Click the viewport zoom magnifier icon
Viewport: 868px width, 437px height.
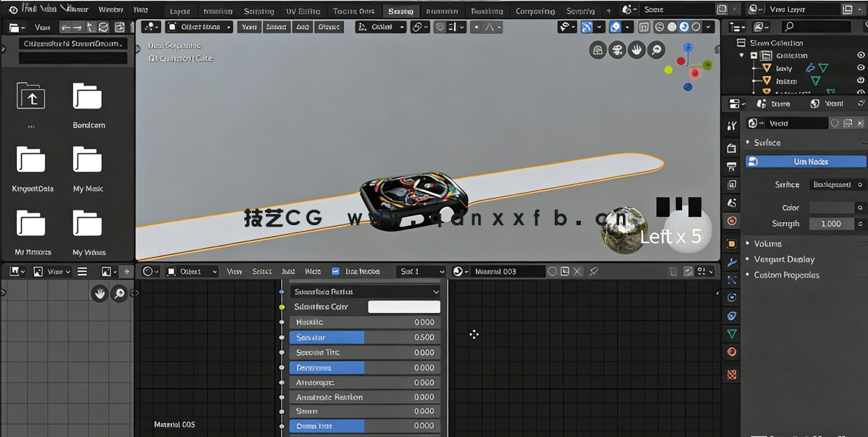656,50
